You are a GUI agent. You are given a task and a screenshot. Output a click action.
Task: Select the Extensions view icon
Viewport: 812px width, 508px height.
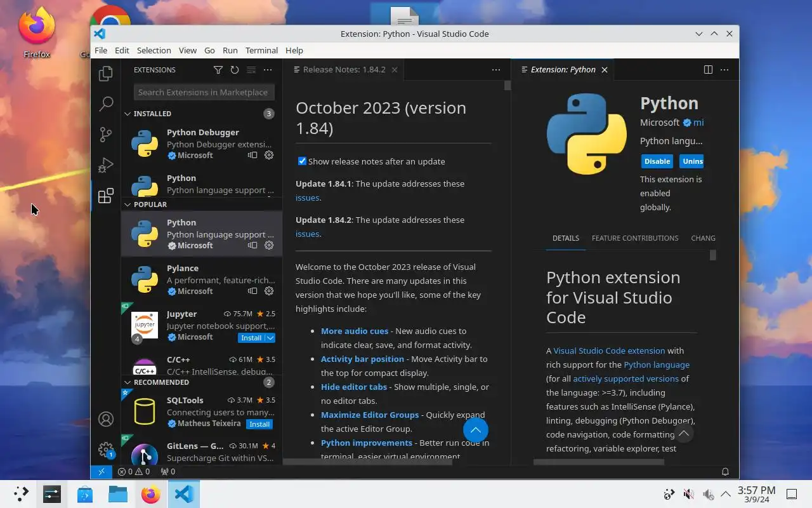click(106, 196)
